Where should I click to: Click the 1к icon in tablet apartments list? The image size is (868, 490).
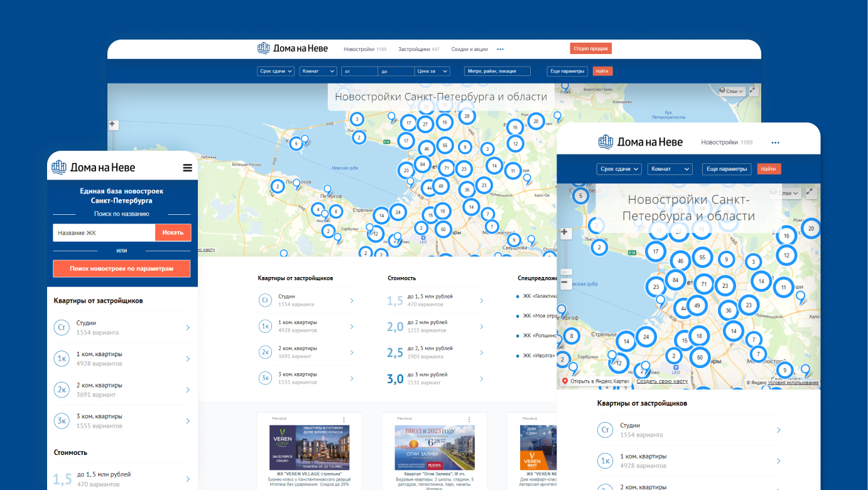[605, 461]
